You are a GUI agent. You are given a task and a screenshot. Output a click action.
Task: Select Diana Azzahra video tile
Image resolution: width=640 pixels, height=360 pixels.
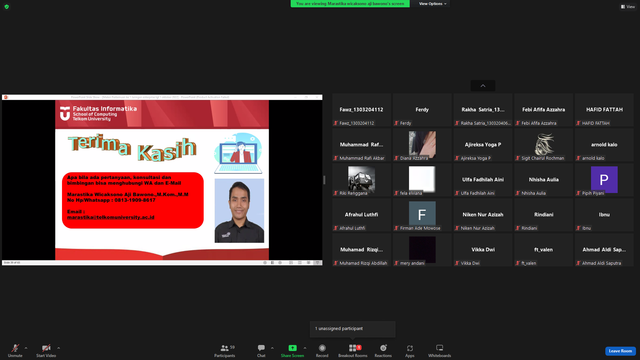point(422,145)
